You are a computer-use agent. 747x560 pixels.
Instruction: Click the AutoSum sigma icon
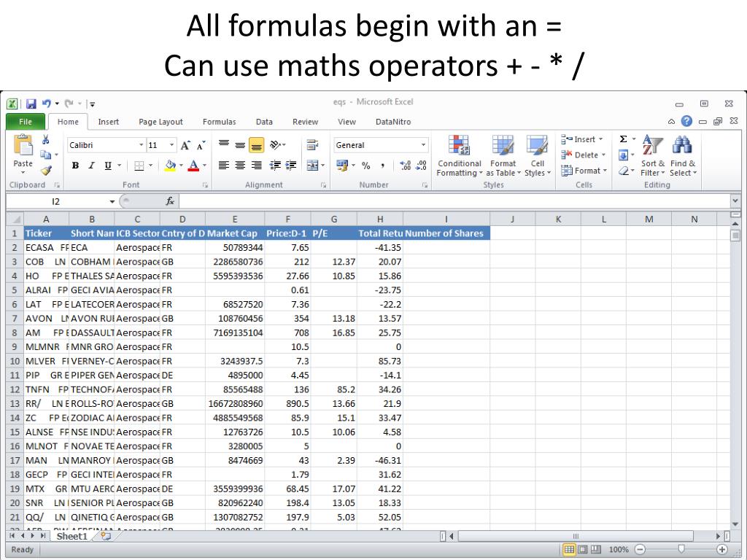coord(623,139)
